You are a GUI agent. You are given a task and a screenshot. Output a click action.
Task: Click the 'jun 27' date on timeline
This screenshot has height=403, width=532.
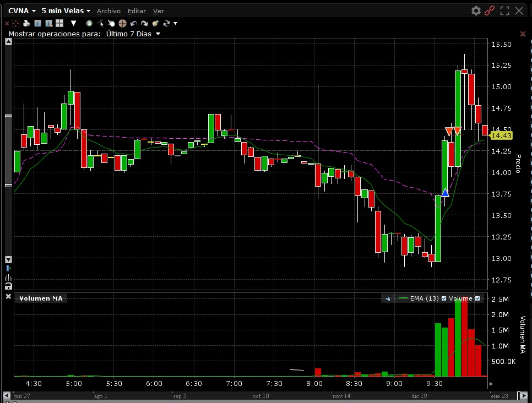coord(21,396)
